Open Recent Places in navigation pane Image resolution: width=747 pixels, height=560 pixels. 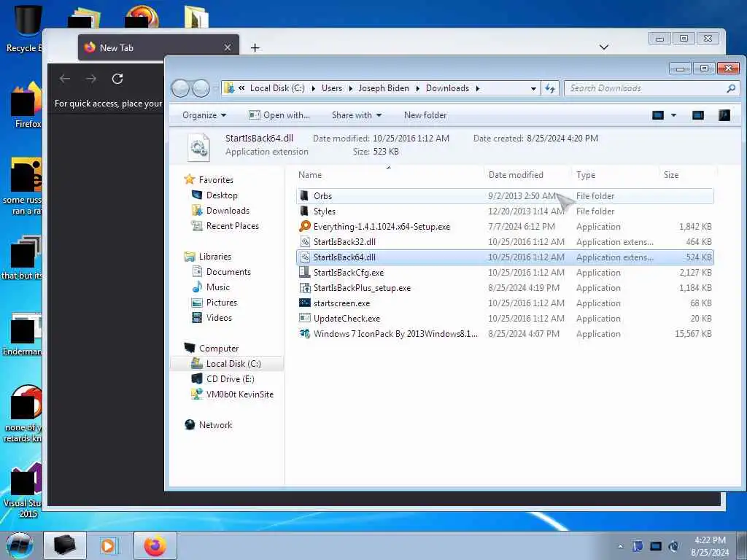click(x=233, y=226)
